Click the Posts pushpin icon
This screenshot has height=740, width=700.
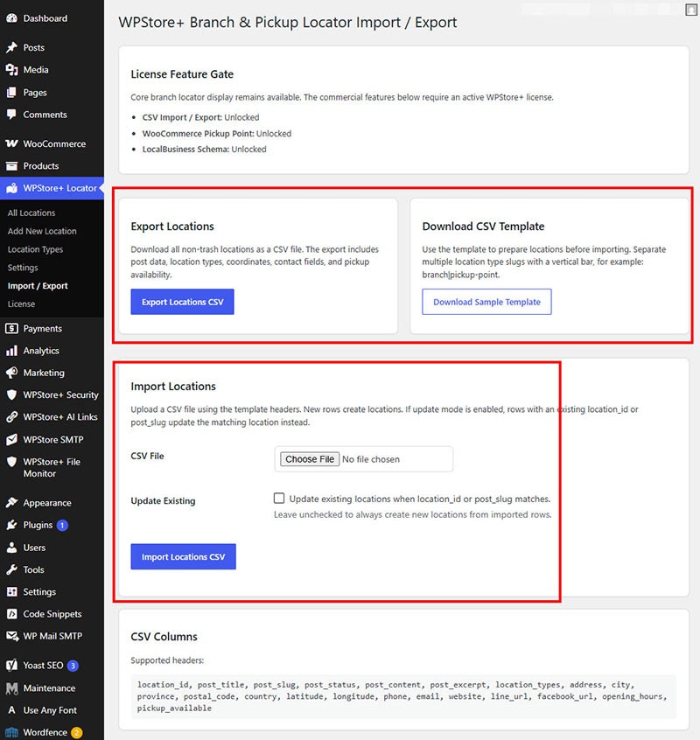11,47
